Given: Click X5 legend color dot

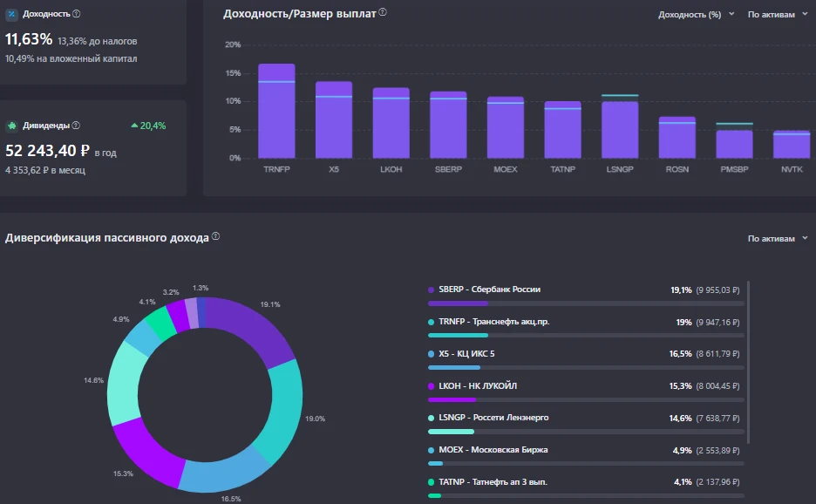Looking at the screenshot, I should [x=431, y=354].
